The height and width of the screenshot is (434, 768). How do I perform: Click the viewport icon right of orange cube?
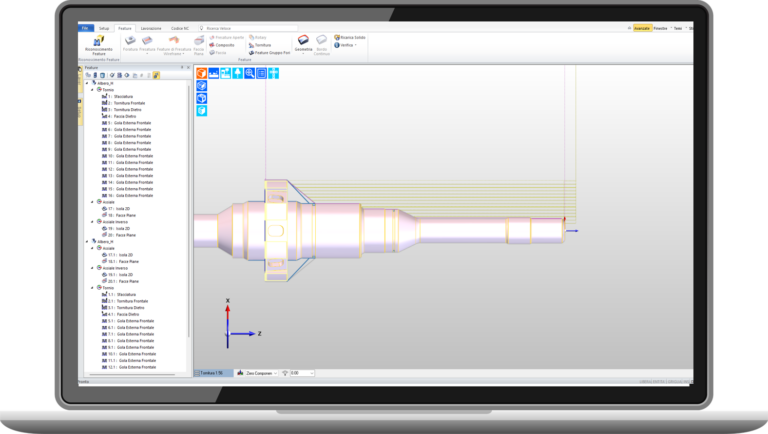point(214,73)
